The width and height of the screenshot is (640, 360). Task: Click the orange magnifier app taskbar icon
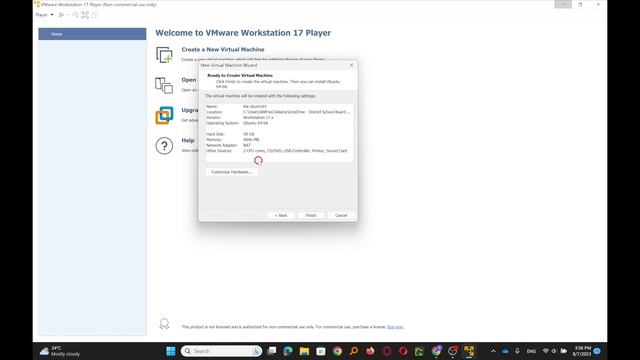pyautogui.click(x=354, y=351)
